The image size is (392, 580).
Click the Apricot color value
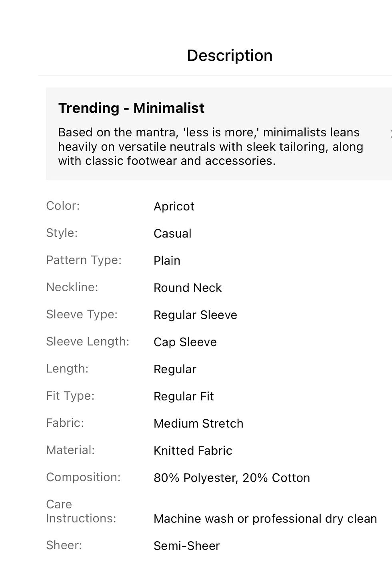pyautogui.click(x=174, y=206)
